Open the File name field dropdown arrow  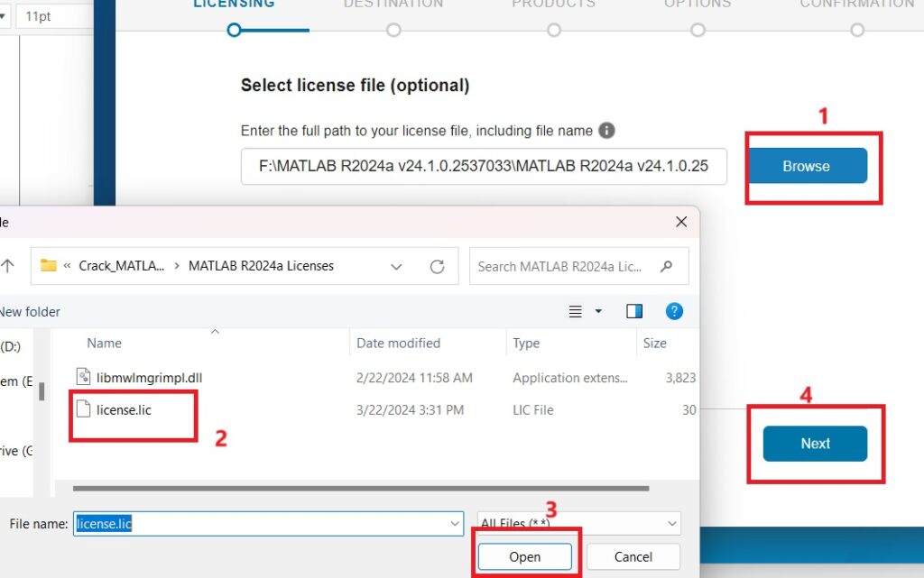click(x=456, y=523)
